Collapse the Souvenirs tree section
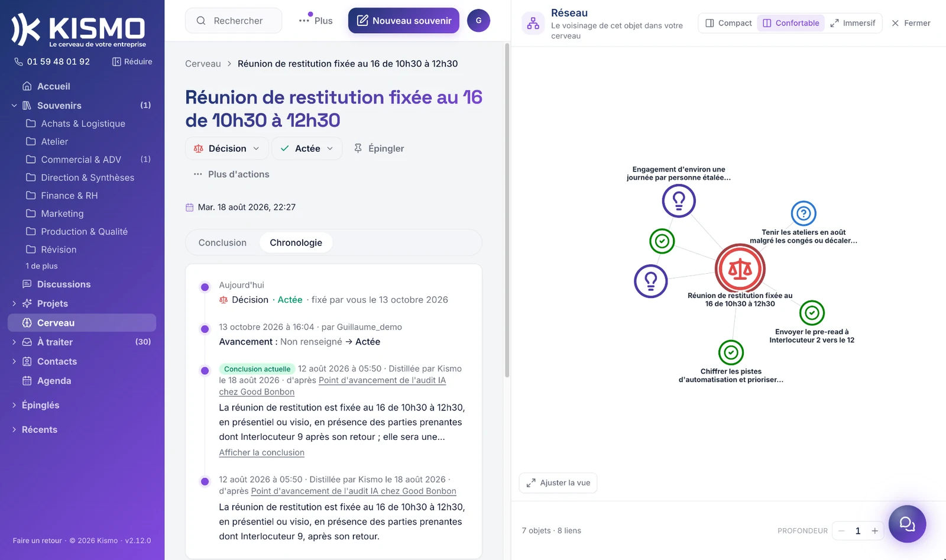 pos(14,105)
